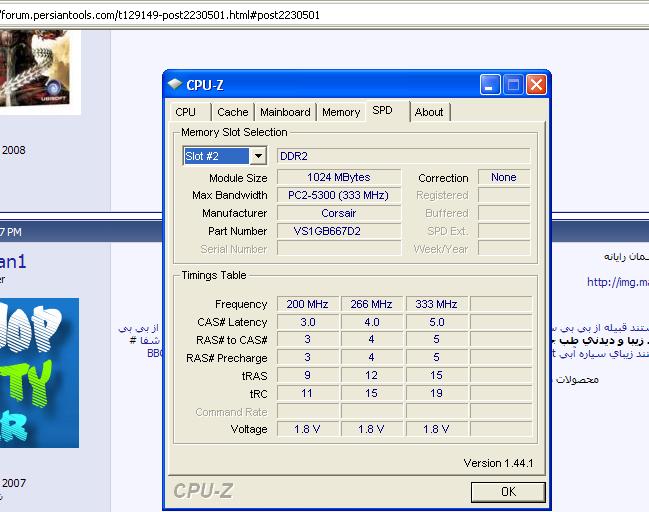Click the None correction value
649x512 pixels.
coord(504,177)
